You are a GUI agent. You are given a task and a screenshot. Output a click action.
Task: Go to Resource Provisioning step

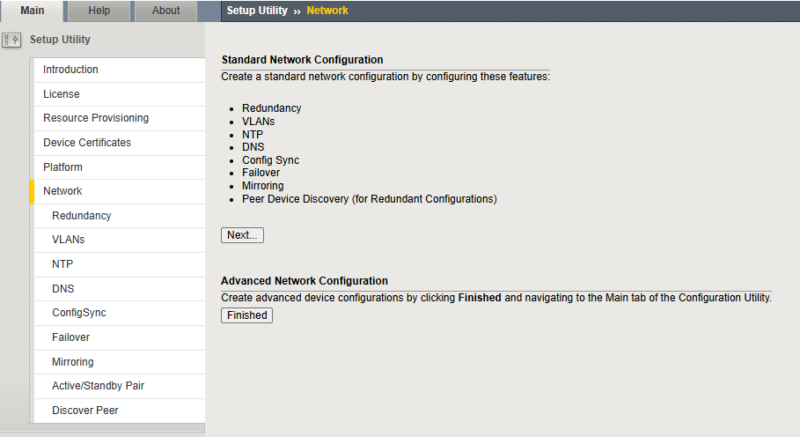coord(119,118)
